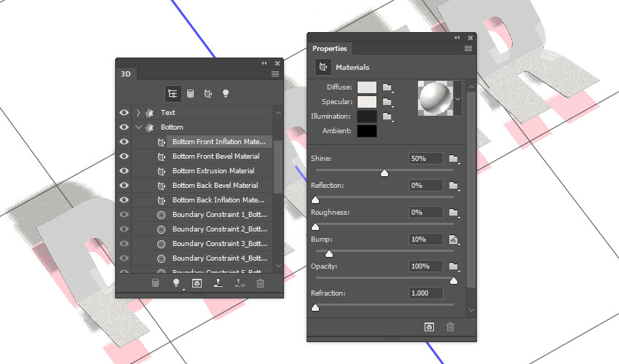The height and width of the screenshot is (364, 619).
Task: Expand the Text mesh group
Action: tap(138, 113)
